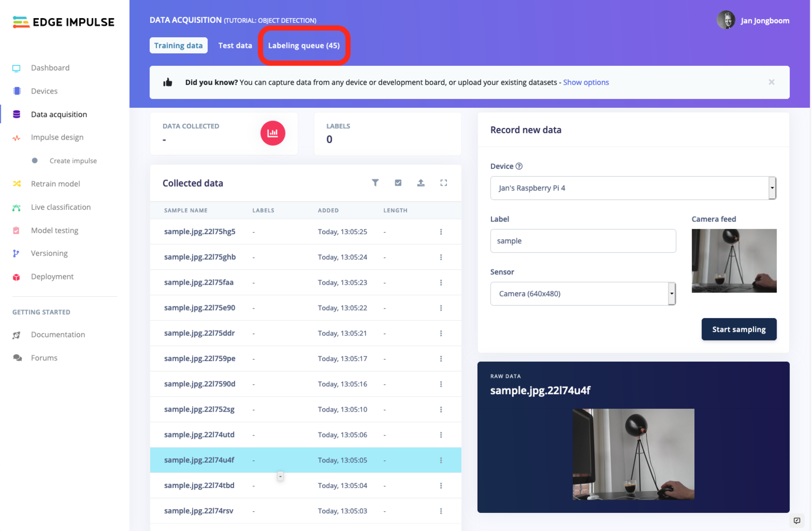Follow the Show options link
Viewport: 812px width, 531px height.
586,82
